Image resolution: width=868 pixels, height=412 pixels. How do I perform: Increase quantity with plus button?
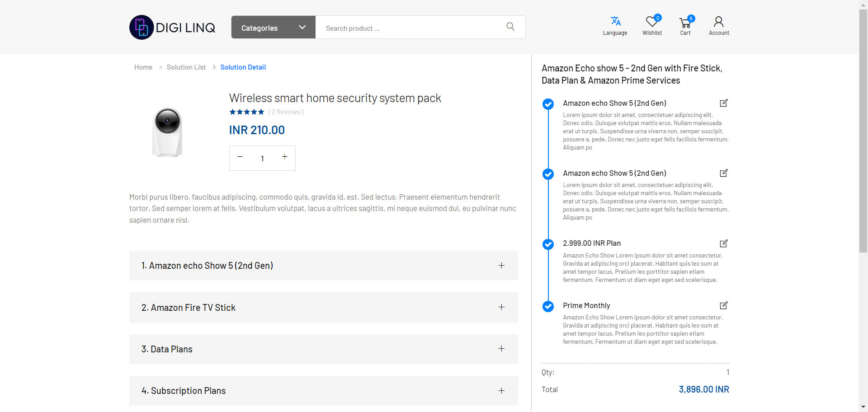point(285,157)
